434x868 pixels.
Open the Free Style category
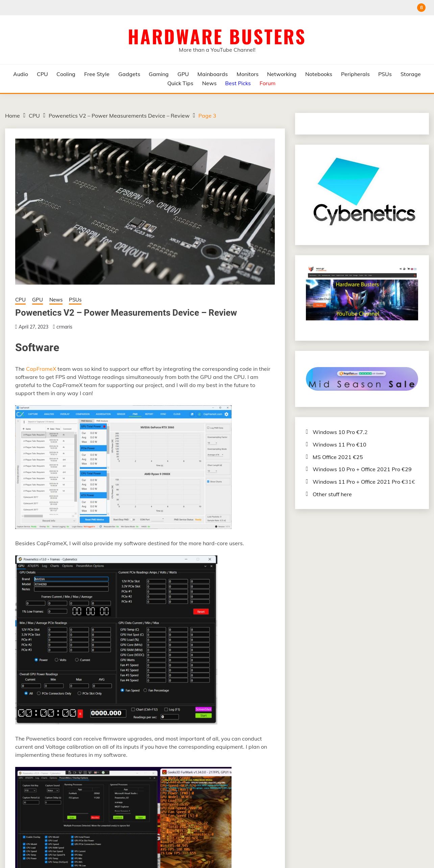coord(97,74)
